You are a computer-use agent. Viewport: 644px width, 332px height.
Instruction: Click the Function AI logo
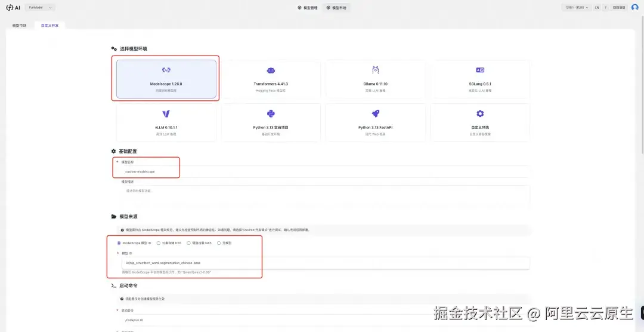(x=13, y=7)
